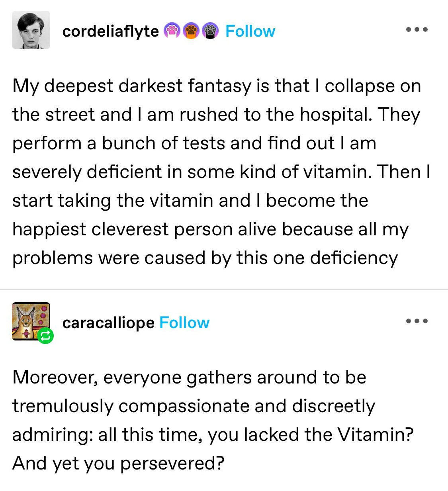Viewport: 448px width, 491px height.
Task: Follow cordeliaflyte
Action: (250, 31)
